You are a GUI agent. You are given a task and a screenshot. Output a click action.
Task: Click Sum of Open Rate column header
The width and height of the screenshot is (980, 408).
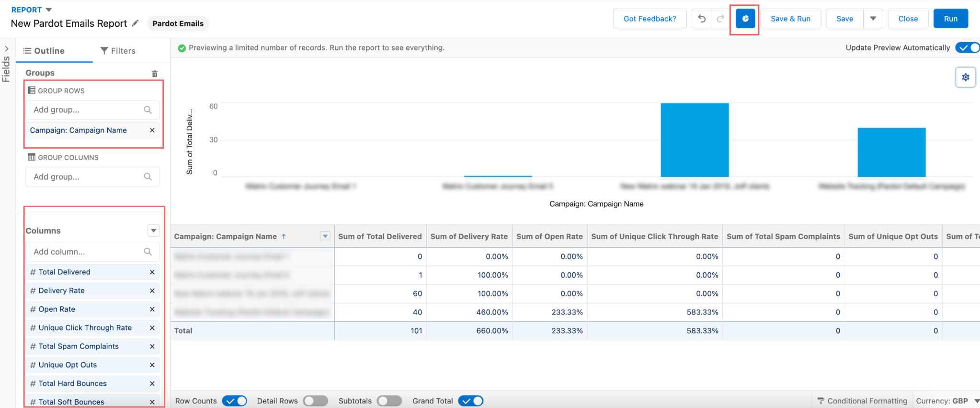pyautogui.click(x=549, y=236)
